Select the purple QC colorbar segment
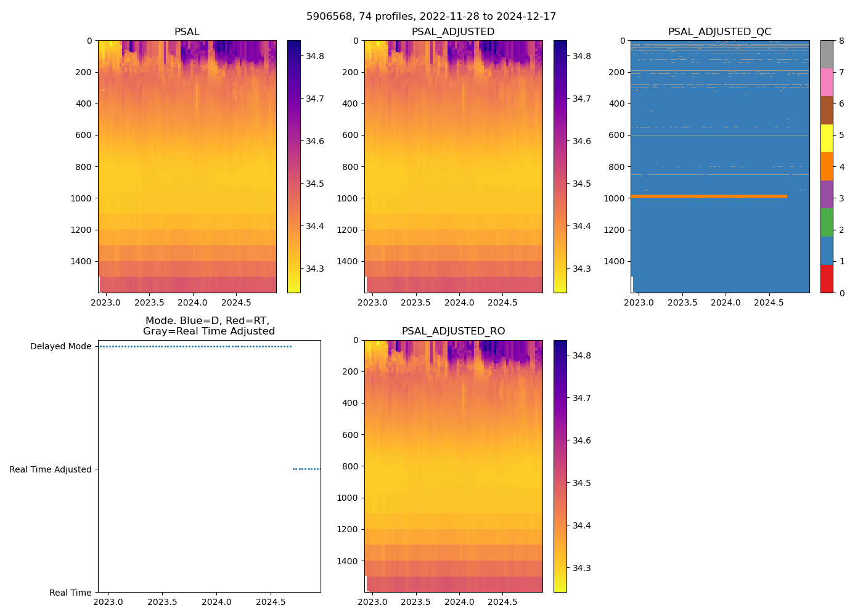The width and height of the screenshot is (863, 616). 827,194
